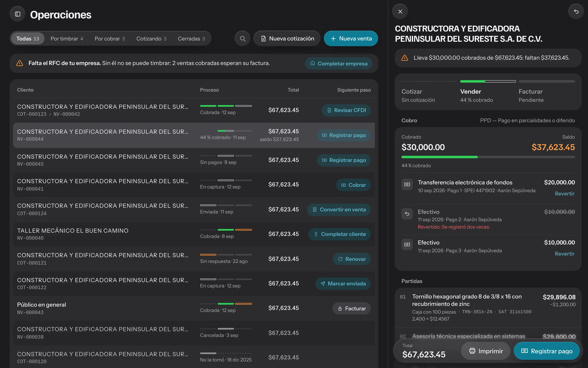Click the warning triangle icon in RFC banner
The width and height of the screenshot is (588, 368).
[x=19, y=63]
